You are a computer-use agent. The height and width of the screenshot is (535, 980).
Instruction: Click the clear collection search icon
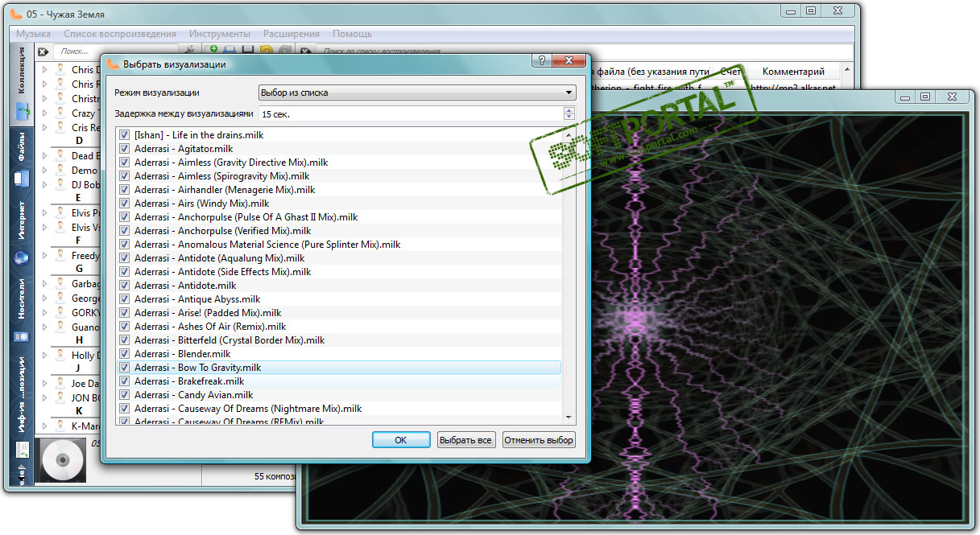pyautogui.click(x=44, y=51)
